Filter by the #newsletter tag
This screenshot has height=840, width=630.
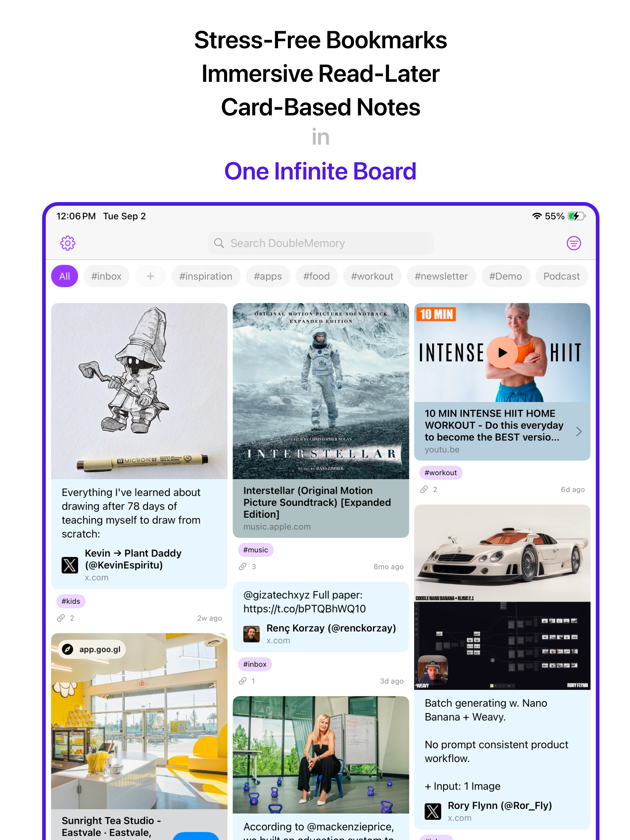[x=441, y=276]
